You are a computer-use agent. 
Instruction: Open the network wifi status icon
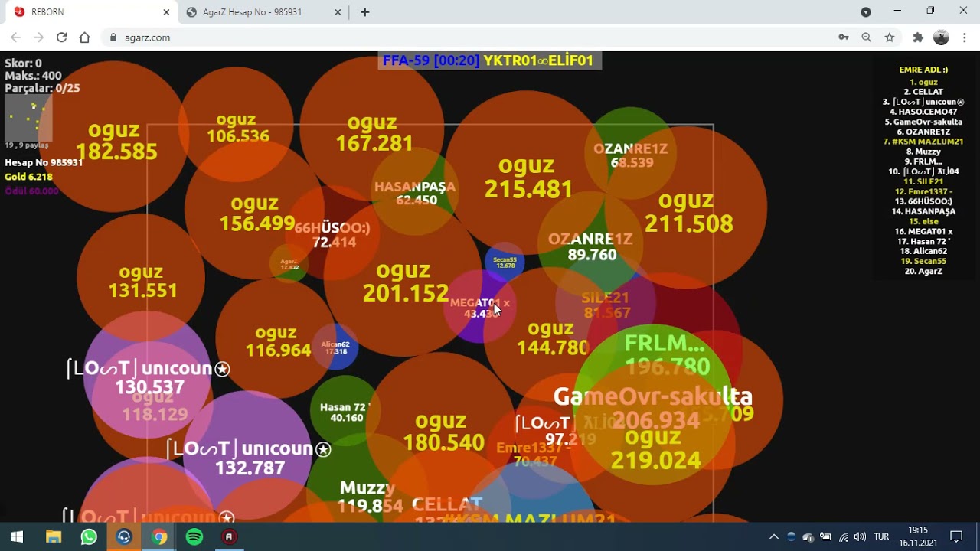[x=843, y=536]
